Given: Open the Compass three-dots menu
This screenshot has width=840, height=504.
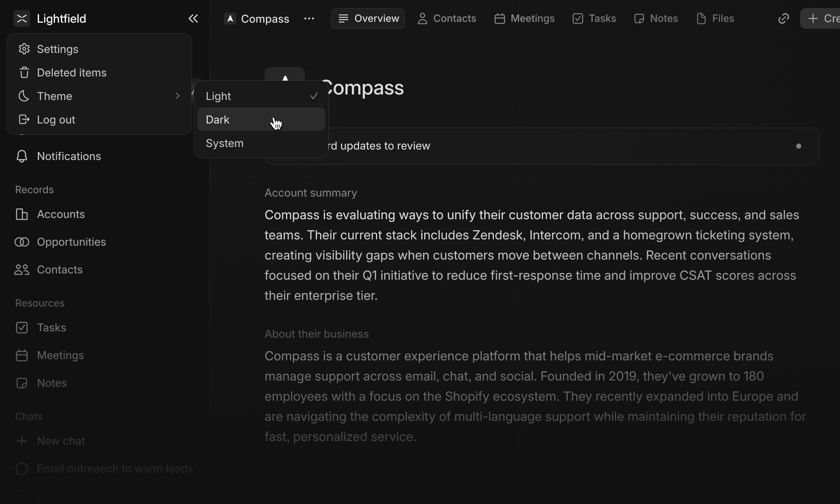Looking at the screenshot, I should [309, 18].
